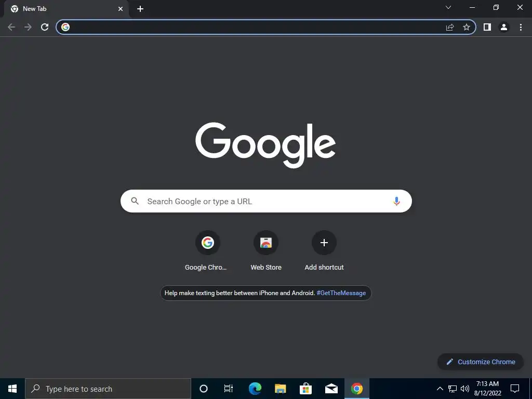
Task: Click the Search Google or type a URL box
Action: click(266, 201)
